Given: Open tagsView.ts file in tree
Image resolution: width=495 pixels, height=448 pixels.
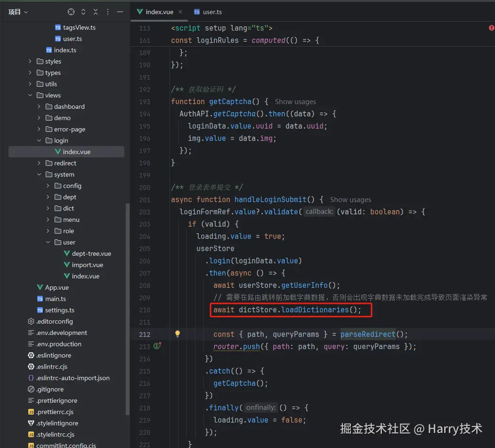Looking at the screenshot, I should click(x=75, y=27).
